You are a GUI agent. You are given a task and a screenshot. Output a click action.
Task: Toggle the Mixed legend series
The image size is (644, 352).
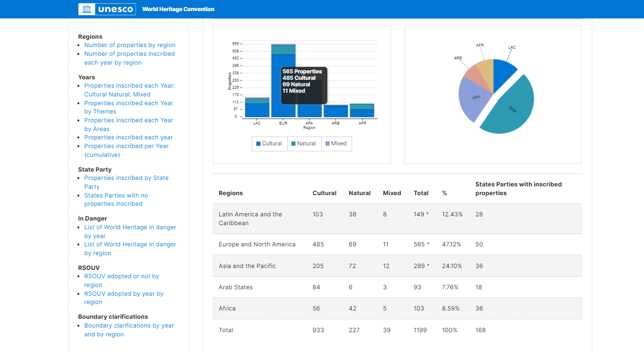tap(336, 143)
